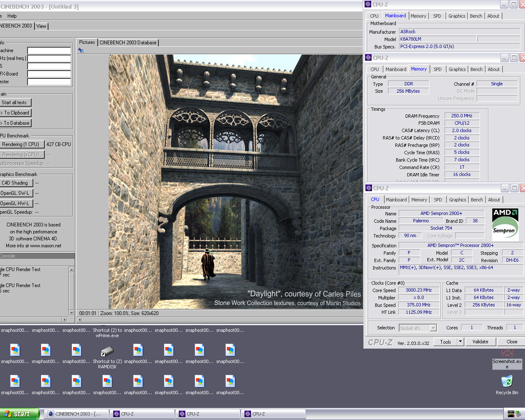Open the Shortcut to (Z) RAMDISK icon

[x=107, y=351]
